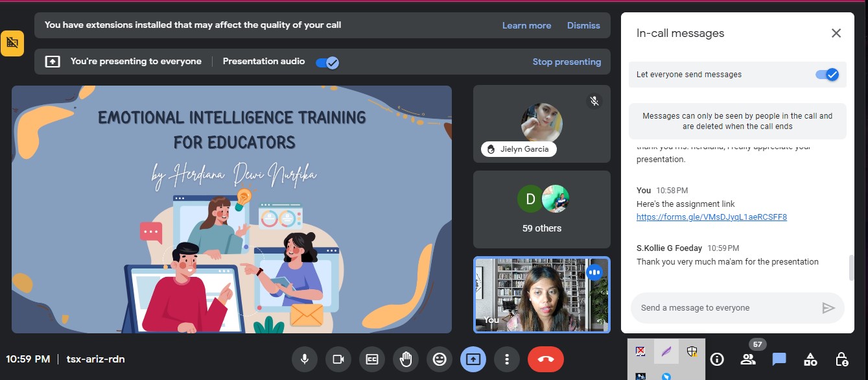
Task: Click Stop presenting
Action: [x=567, y=62]
